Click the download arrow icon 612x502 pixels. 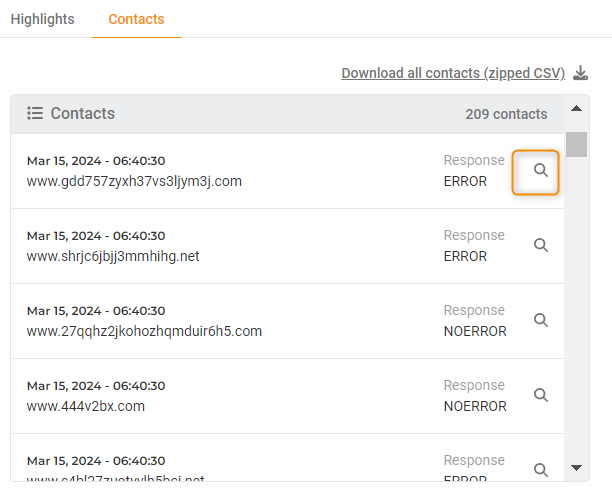[x=581, y=73]
